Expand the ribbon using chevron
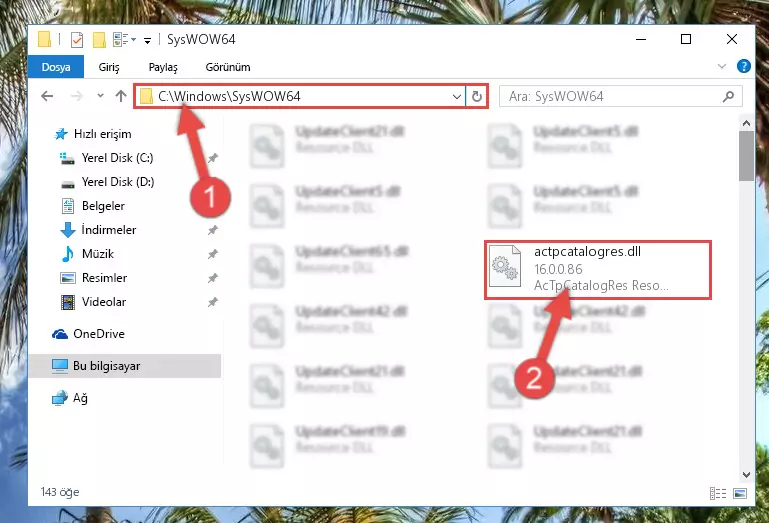769x523 pixels. [x=721, y=66]
